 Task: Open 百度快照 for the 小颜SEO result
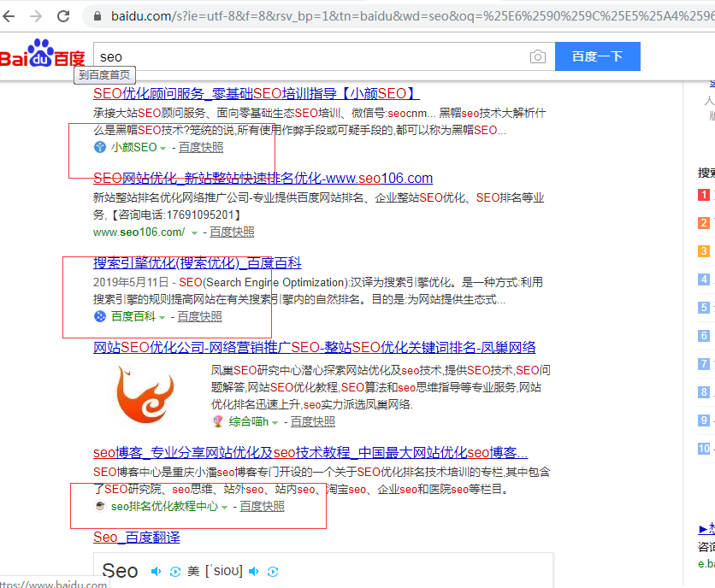pyautogui.click(x=201, y=147)
